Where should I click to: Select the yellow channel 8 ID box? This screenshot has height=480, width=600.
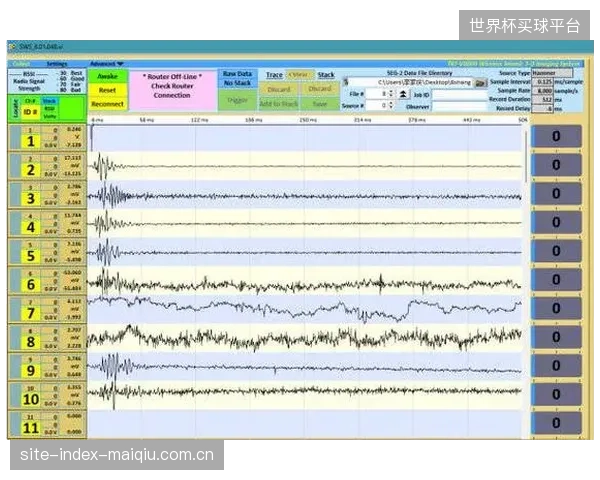click(x=31, y=342)
